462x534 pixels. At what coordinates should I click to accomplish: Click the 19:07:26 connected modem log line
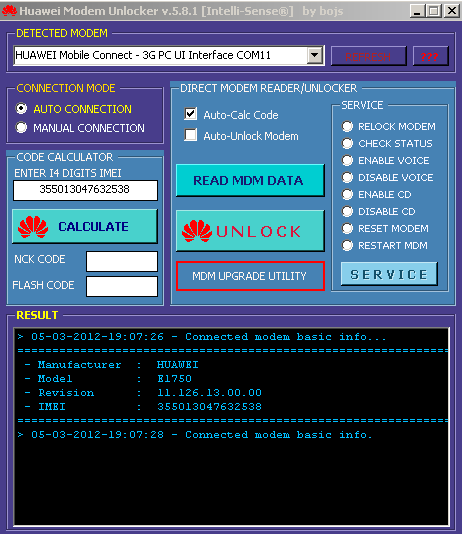click(202, 336)
